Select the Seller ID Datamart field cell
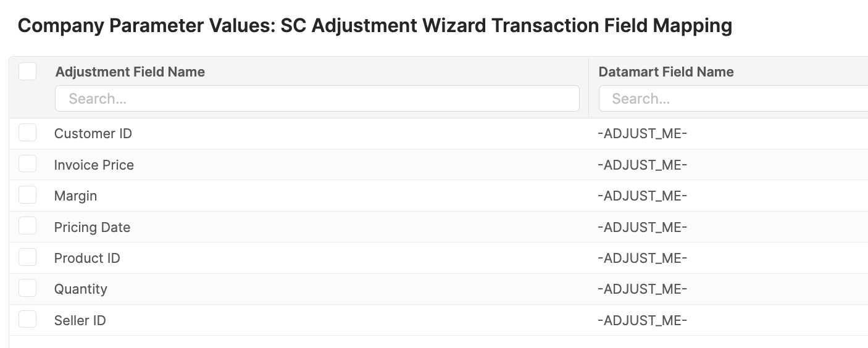The image size is (868, 348). 643,320
